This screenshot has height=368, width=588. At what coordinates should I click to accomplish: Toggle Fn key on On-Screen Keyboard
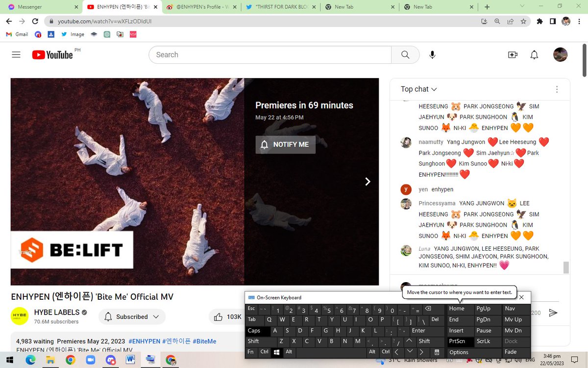[251, 352]
